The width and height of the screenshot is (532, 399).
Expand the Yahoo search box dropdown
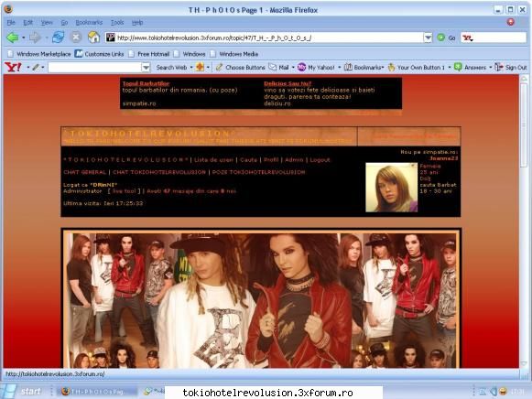click(146, 67)
